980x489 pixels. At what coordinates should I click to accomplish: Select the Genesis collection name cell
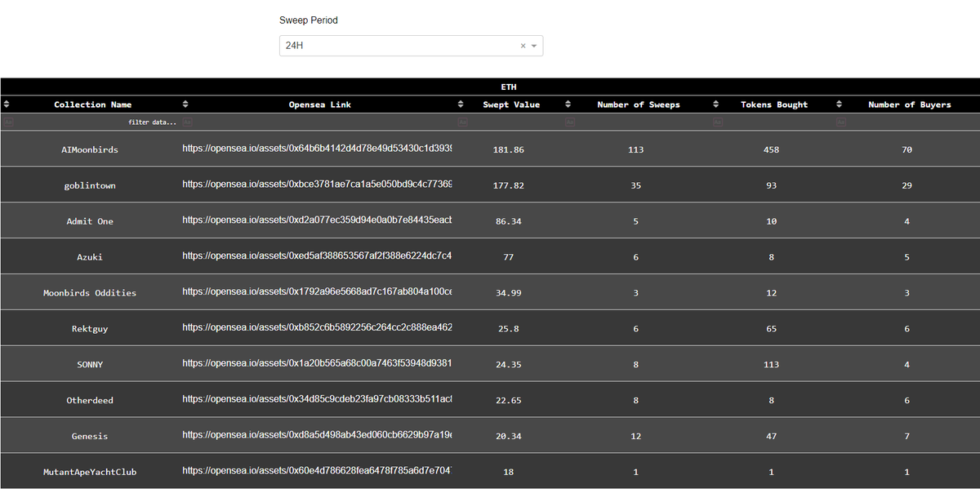(x=90, y=437)
